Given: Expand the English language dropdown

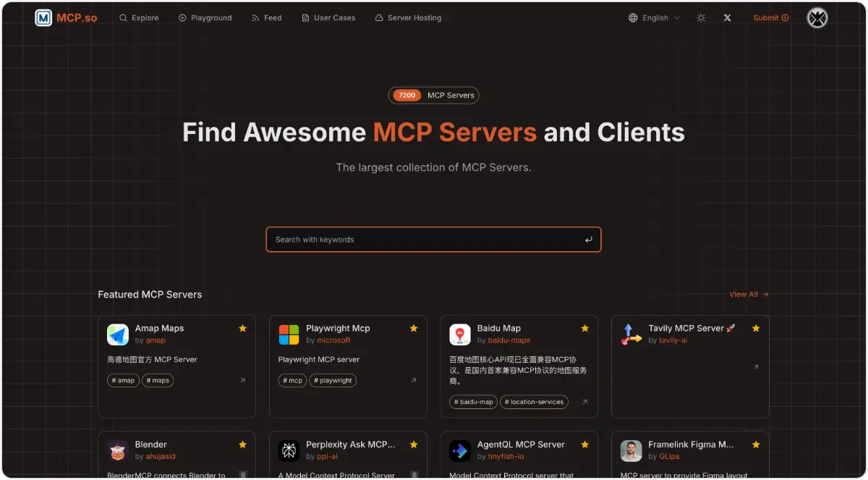Looking at the screenshot, I should (654, 18).
